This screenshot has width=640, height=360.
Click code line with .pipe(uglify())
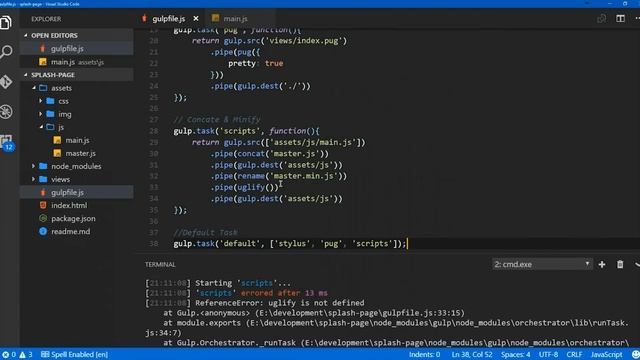coord(244,187)
